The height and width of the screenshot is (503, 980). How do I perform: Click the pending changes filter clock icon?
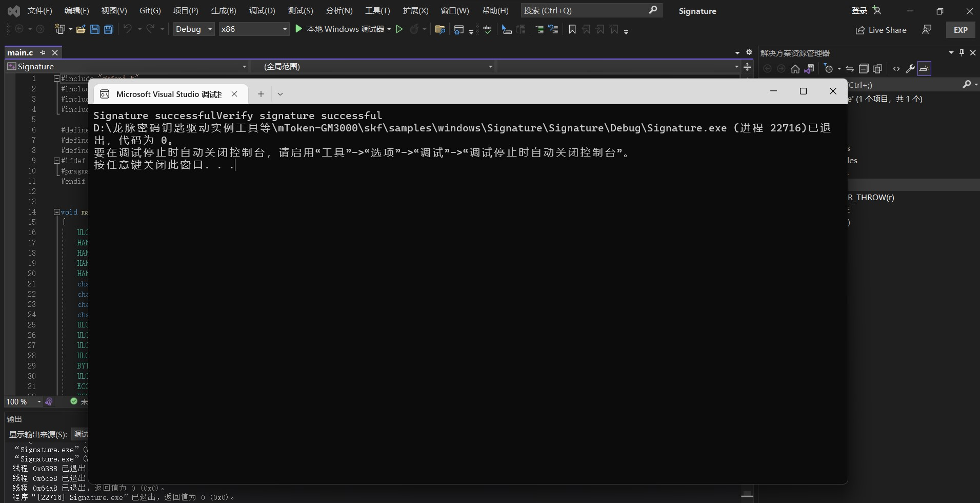[x=828, y=69]
